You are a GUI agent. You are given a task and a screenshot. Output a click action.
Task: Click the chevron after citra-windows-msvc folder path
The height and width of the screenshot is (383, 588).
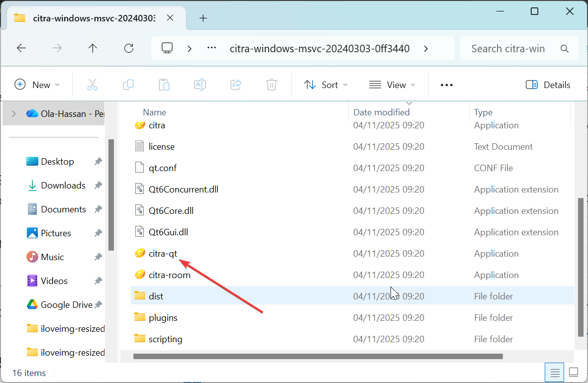pos(426,48)
